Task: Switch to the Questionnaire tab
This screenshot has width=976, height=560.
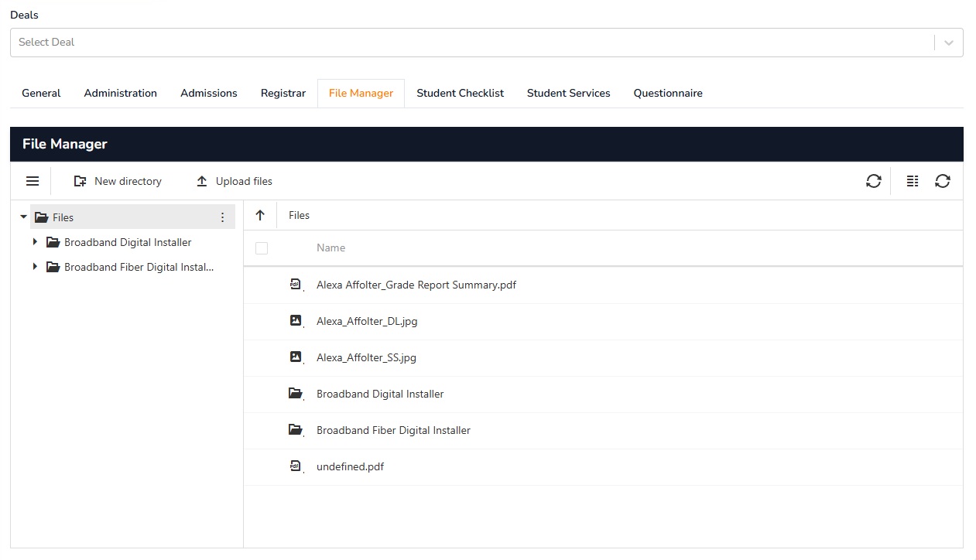Action: (667, 93)
